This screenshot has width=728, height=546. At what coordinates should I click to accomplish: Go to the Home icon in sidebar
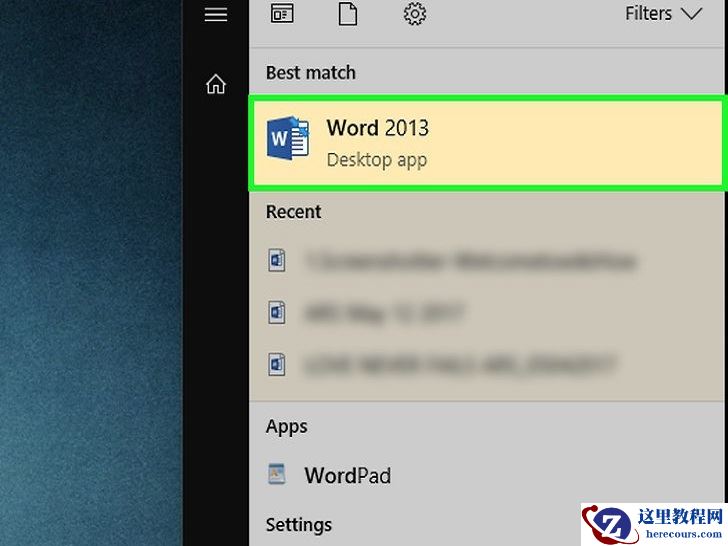tap(216, 84)
